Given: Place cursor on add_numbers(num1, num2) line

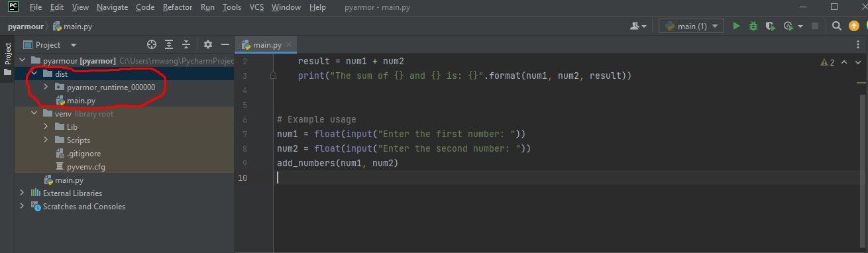Looking at the screenshot, I should [x=337, y=163].
